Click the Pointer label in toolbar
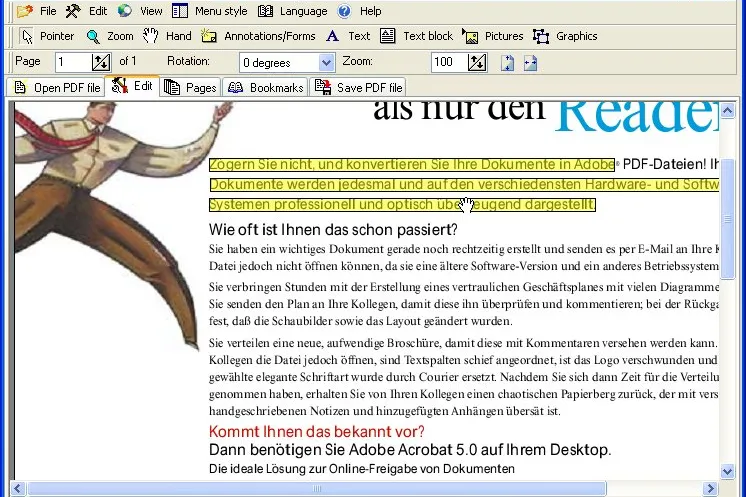The height and width of the screenshot is (497, 746). [57, 36]
